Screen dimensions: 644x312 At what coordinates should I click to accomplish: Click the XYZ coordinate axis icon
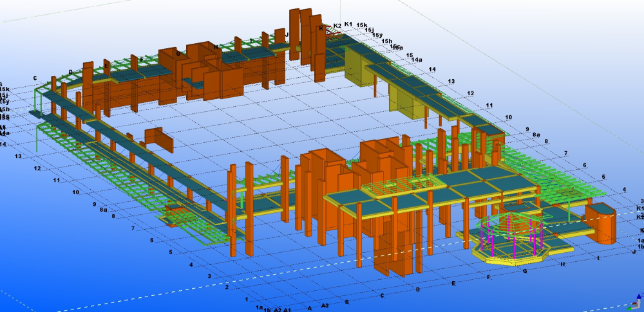[634, 304]
